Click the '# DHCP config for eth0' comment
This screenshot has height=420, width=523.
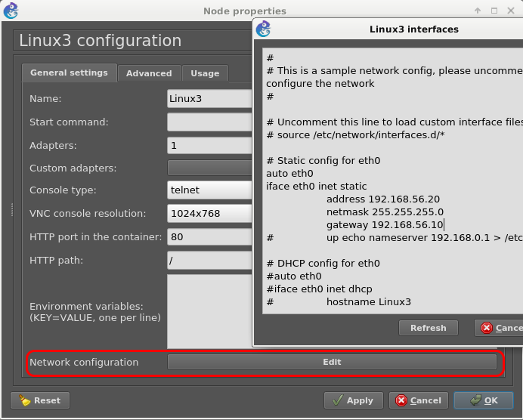point(323,264)
